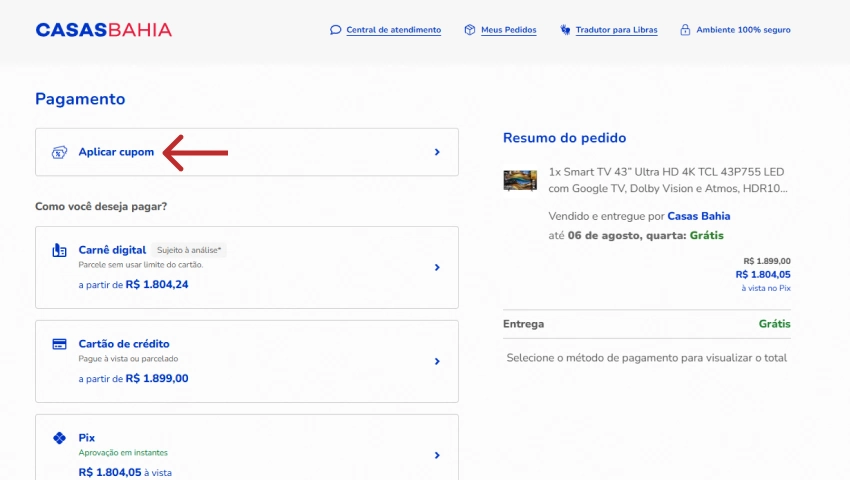Click the Casas Bahia logo
The height and width of the screenshot is (480, 850).
click(x=104, y=30)
